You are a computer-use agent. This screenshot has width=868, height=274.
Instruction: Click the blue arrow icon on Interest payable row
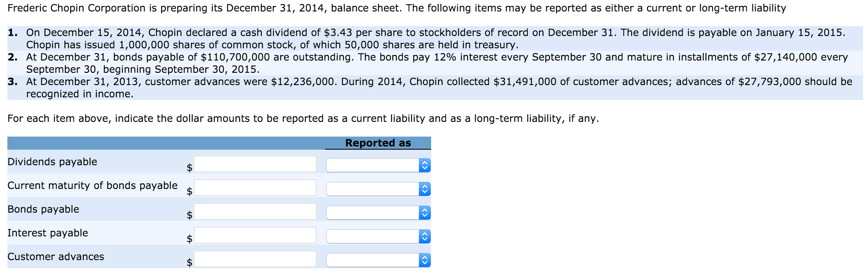425,236
